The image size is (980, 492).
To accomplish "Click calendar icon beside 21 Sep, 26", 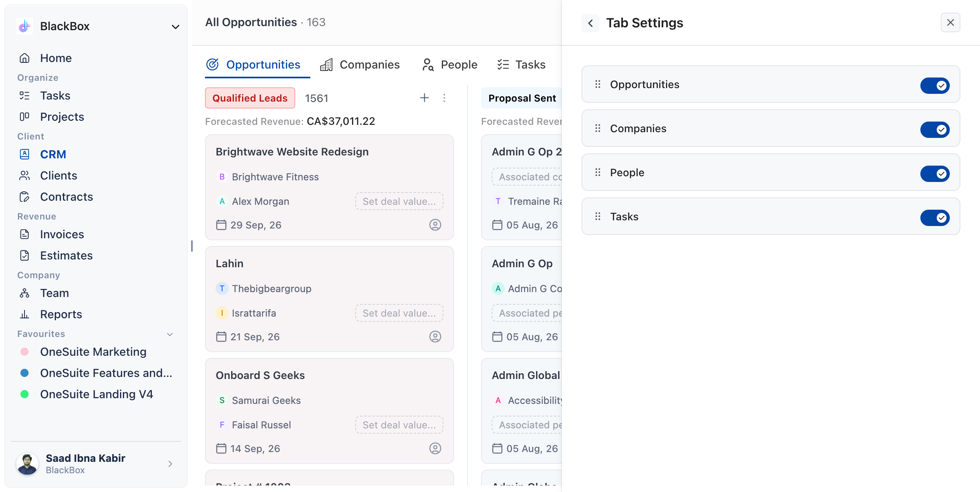I will pyautogui.click(x=221, y=337).
